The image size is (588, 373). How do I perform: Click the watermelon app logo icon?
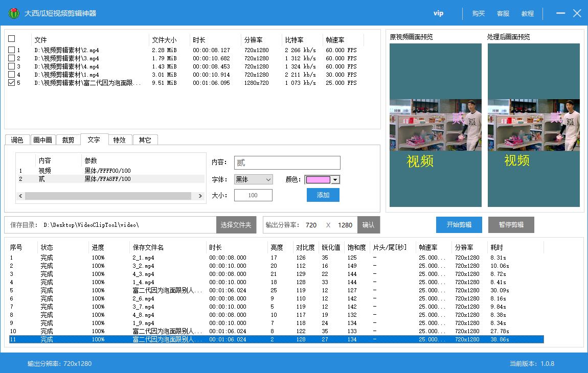pyautogui.click(x=14, y=13)
